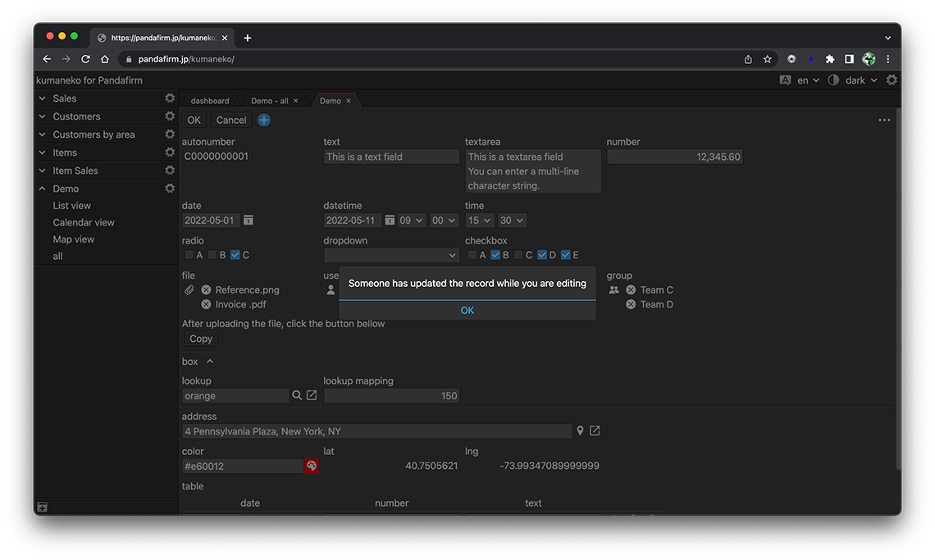Click the address input field
Image resolution: width=935 pixels, height=560 pixels.
point(376,431)
